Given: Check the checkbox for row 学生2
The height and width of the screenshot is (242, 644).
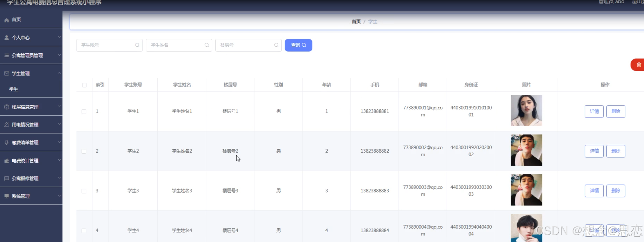Looking at the screenshot, I should (84, 151).
